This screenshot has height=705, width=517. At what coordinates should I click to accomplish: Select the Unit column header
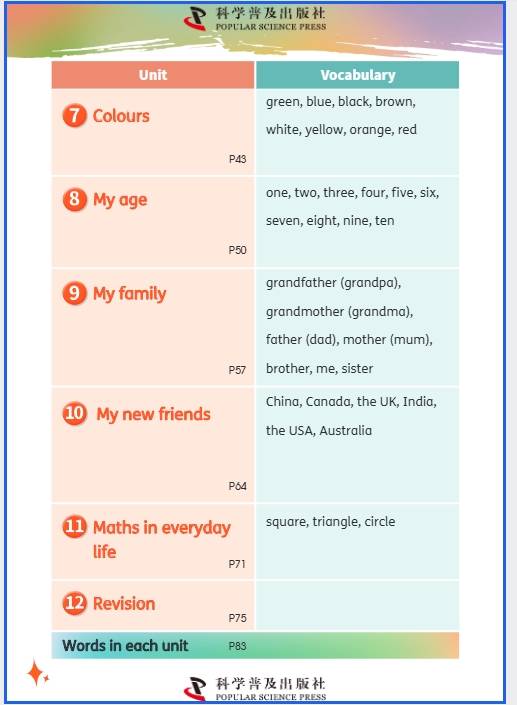[153, 75]
